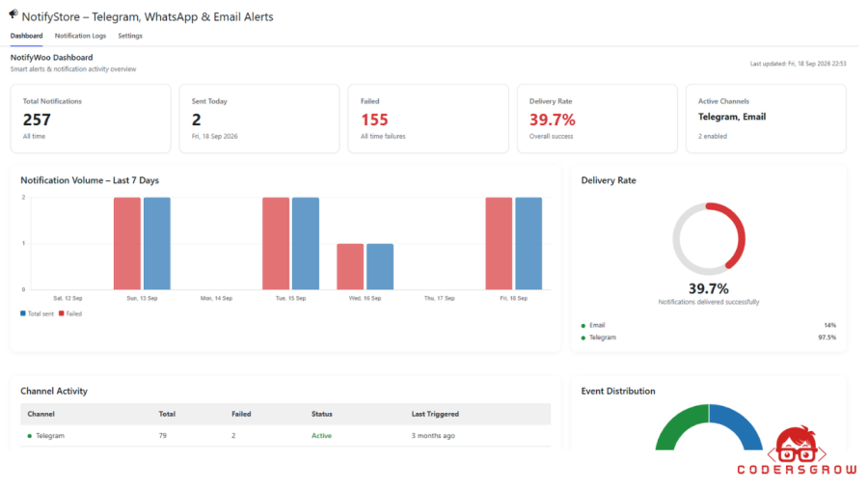Click the megaphone icon beside NotifyStore title
The width and height of the screenshot is (868, 488).
pyautogui.click(x=14, y=14)
